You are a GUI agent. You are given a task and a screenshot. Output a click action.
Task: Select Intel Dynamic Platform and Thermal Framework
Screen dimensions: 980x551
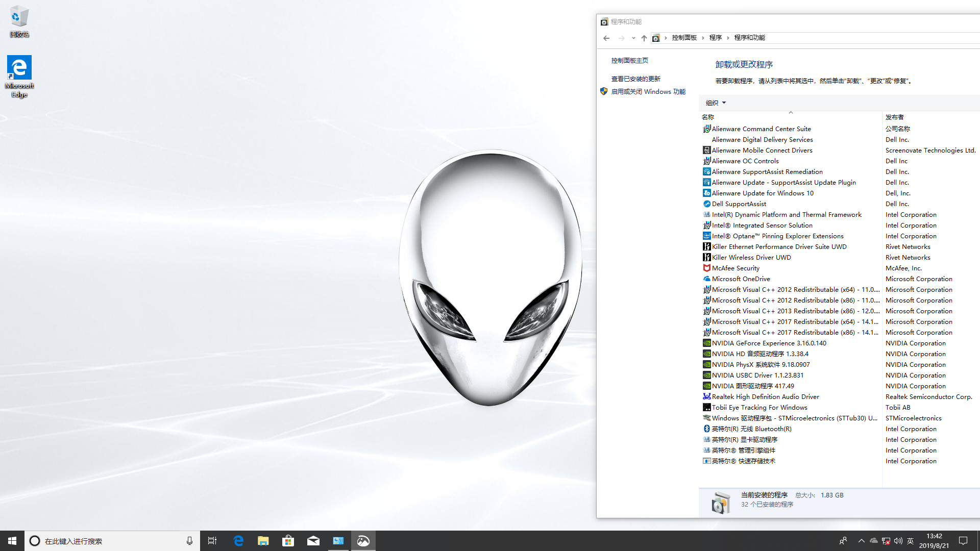tap(786, 214)
